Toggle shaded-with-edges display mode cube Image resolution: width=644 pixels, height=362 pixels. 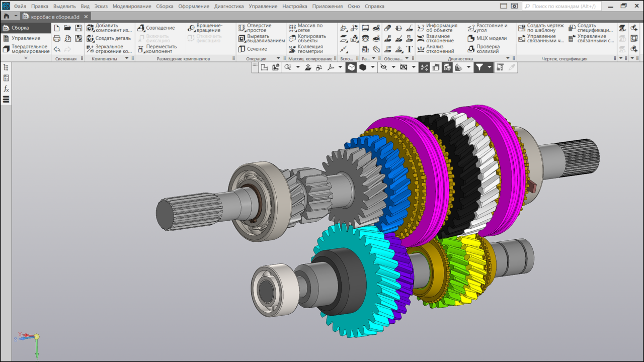point(351,67)
